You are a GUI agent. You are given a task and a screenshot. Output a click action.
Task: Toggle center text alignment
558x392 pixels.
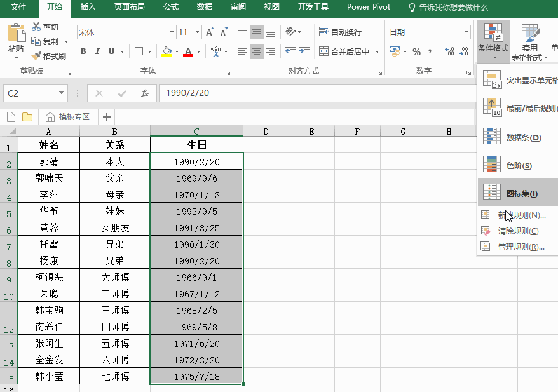pos(257,51)
